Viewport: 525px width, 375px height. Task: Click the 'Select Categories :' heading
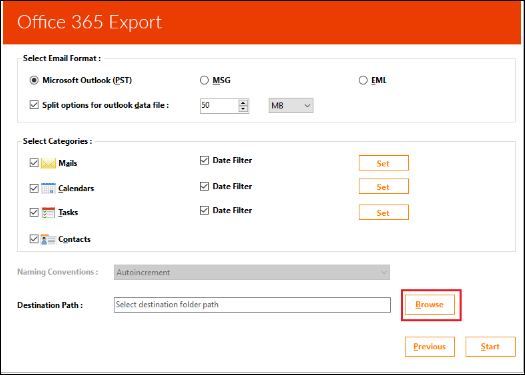[57, 141]
